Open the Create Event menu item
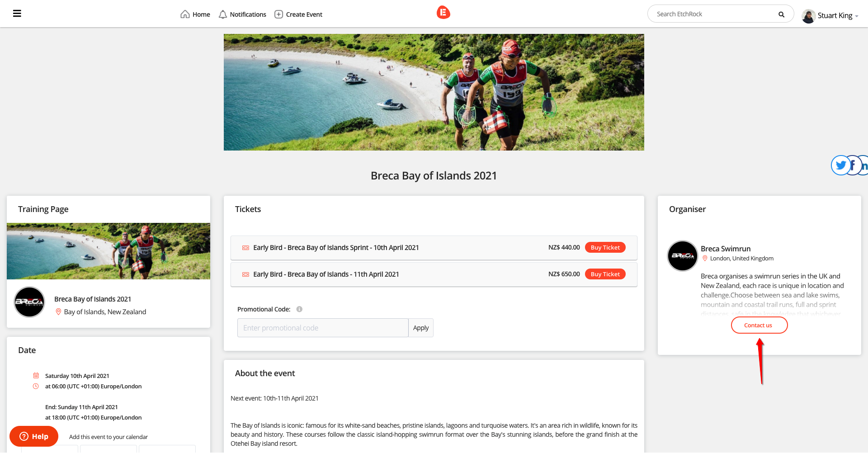The image size is (868, 453). [298, 14]
